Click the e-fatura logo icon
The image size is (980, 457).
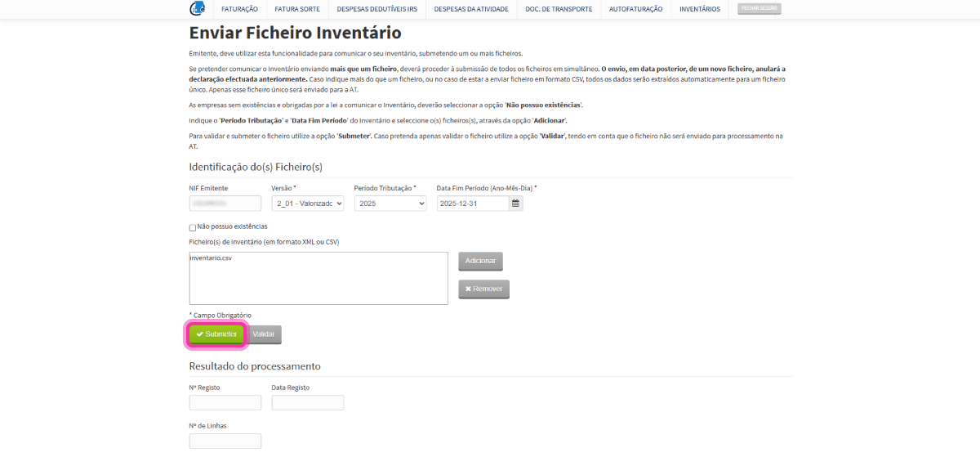click(197, 8)
